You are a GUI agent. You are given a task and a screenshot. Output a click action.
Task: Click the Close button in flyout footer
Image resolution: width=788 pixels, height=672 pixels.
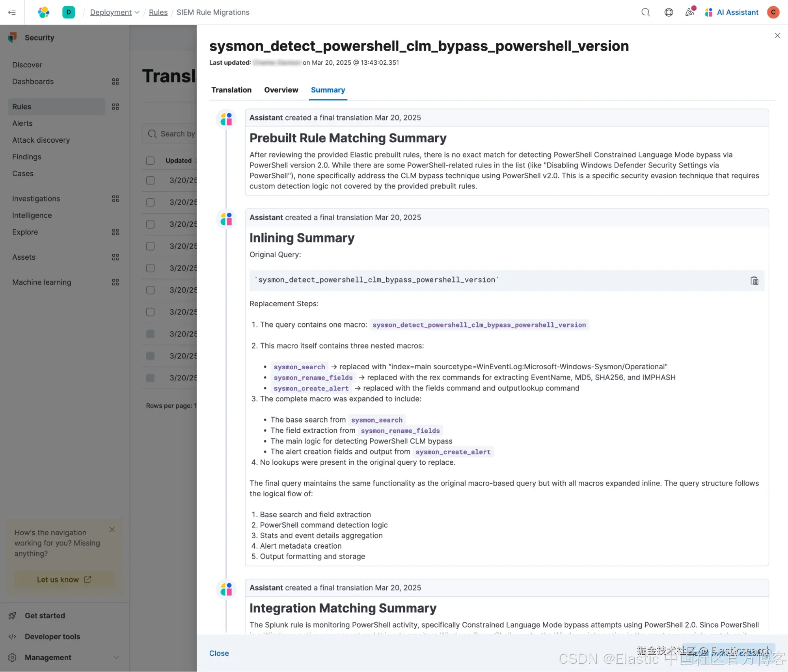pyautogui.click(x=219, y=653)
